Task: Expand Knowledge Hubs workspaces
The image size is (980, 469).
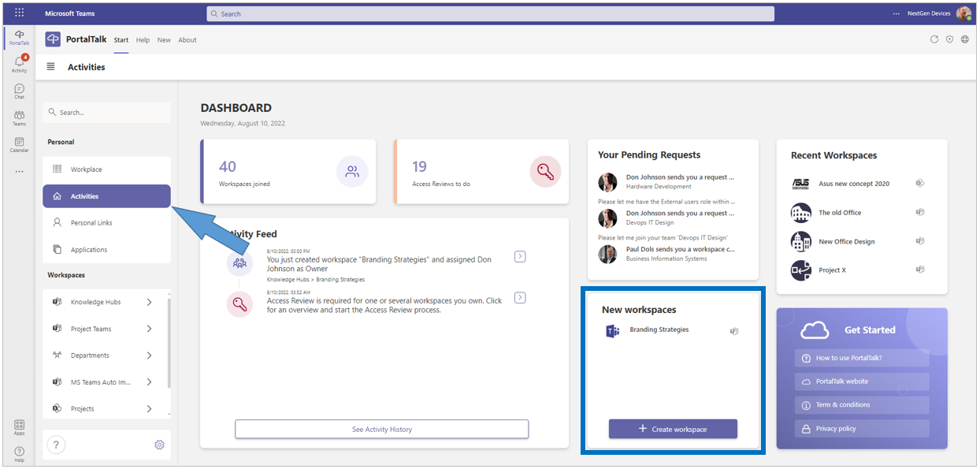Action: 150,303
